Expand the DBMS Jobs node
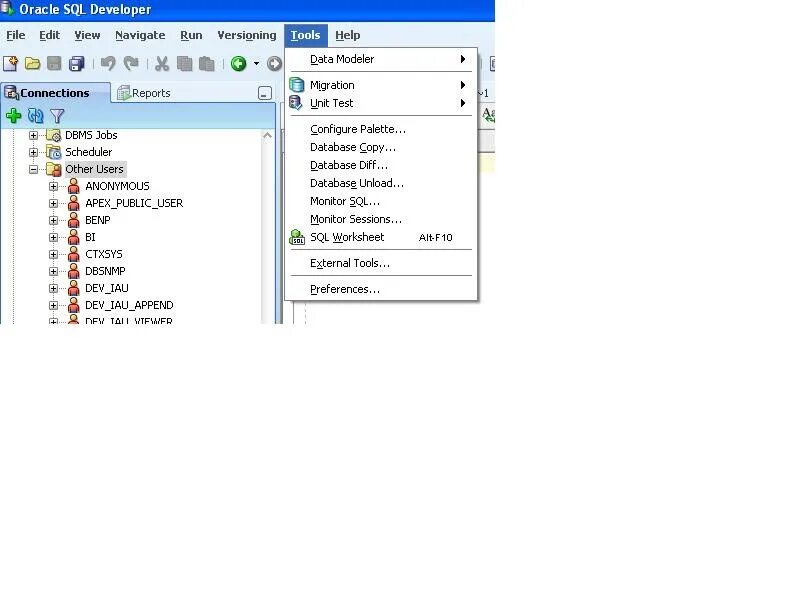This screenshot has height=600, width=800. coord(33,135)
